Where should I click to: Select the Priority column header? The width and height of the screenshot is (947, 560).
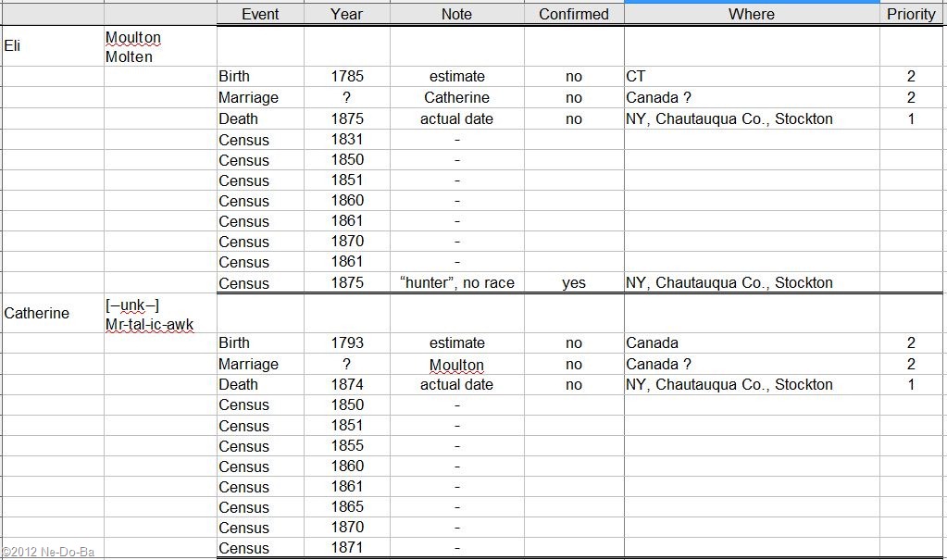[911, 14]
